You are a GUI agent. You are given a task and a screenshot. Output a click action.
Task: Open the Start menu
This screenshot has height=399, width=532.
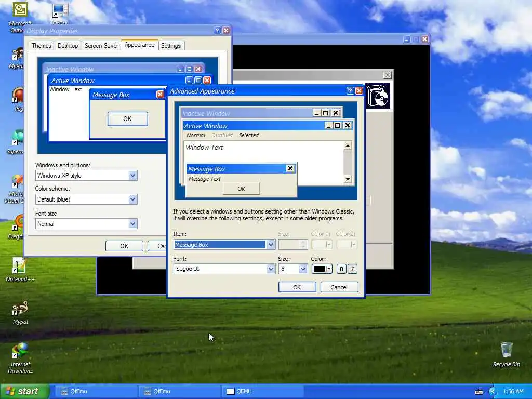[x=24, y=391]
